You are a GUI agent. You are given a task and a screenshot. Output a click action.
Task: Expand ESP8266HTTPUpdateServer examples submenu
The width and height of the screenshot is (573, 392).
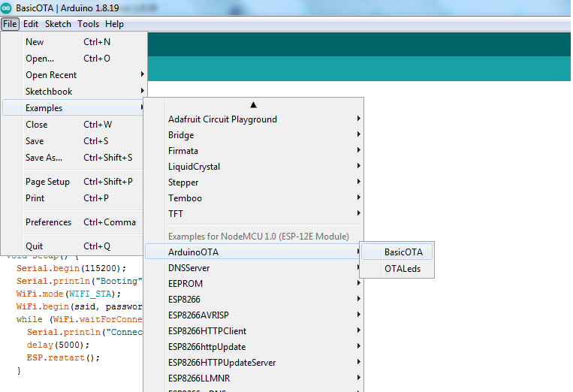(x=254, y=363)
